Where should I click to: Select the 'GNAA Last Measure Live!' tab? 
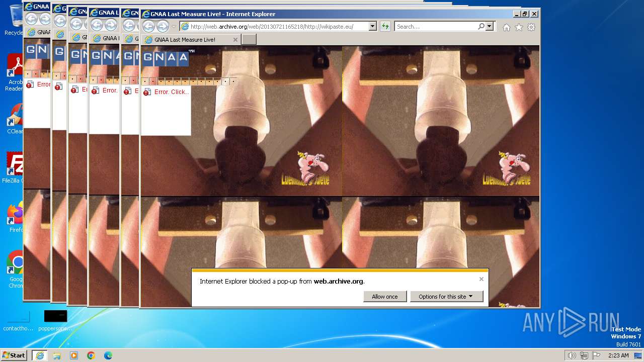coord(191,40)
